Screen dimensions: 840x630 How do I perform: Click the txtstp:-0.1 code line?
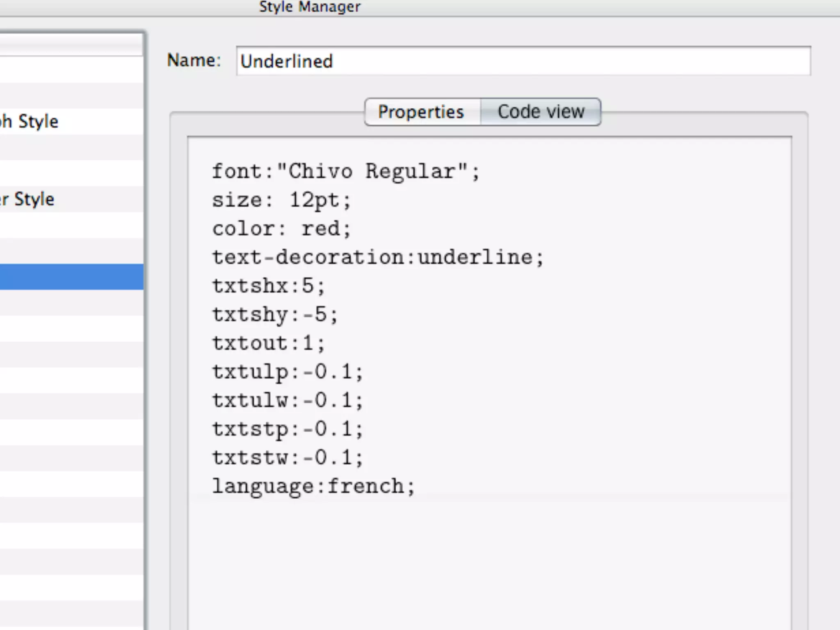coord(287,429)
